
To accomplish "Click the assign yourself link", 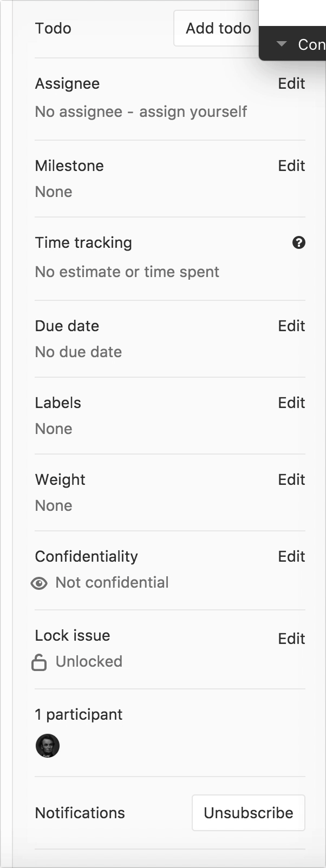I will (193, 112).
